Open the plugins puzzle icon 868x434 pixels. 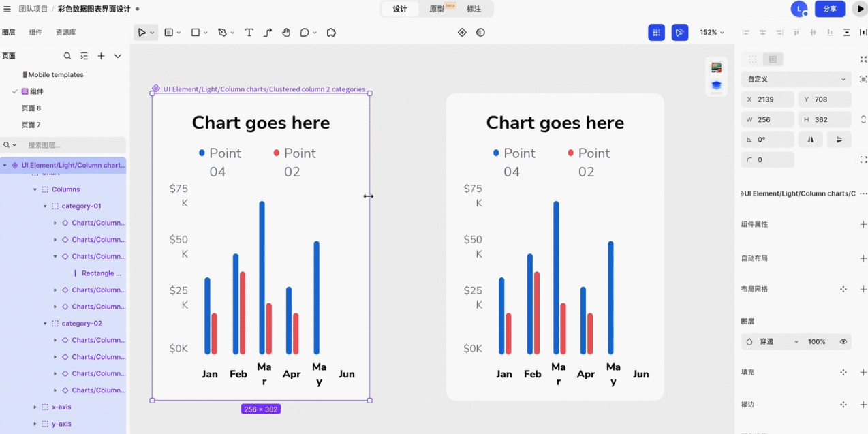[x=331, y=33]
